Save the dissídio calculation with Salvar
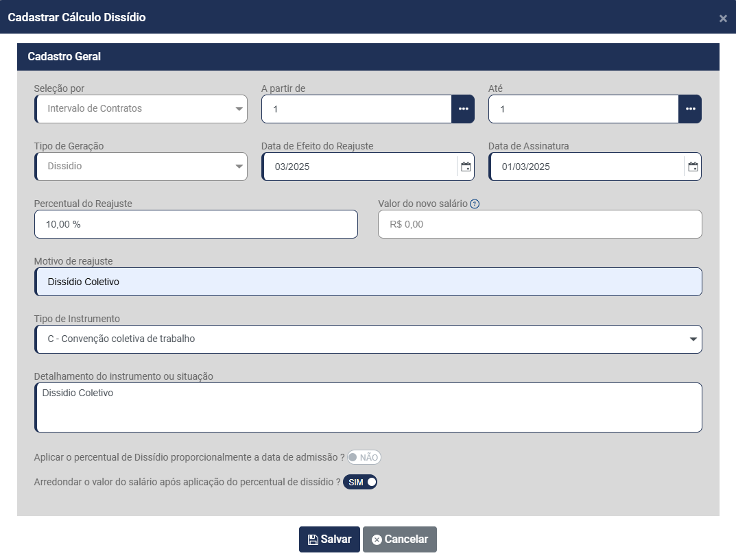The height and width of the screenshot is (560, 736). pos(329,539)
